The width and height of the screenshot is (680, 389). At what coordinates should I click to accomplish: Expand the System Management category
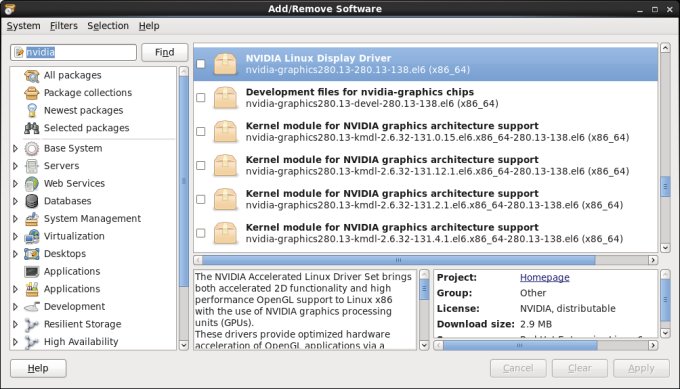(16, 219)
